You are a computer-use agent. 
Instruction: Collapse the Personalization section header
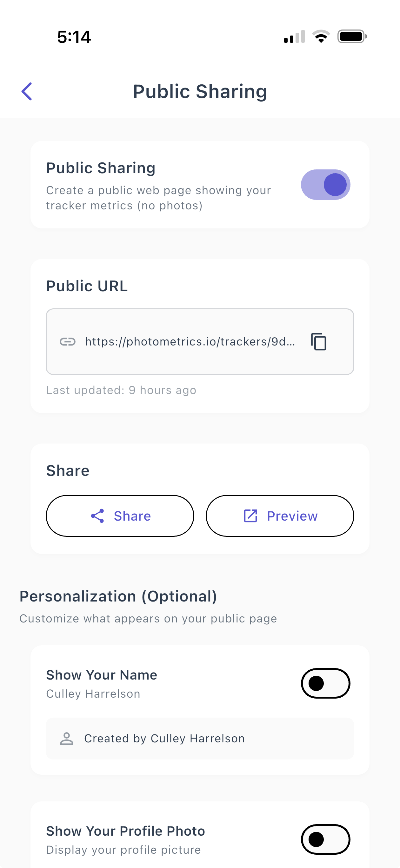point(118,596)
